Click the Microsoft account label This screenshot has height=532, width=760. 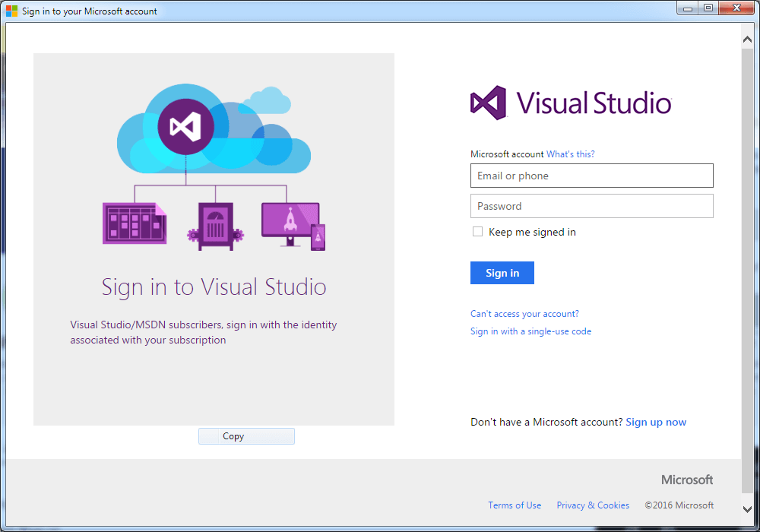[x=507, y=154]
